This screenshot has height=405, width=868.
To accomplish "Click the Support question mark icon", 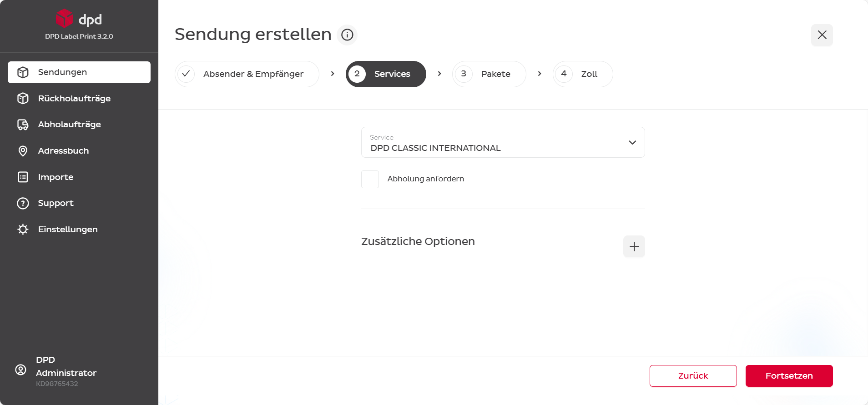I will coord(23,203).
